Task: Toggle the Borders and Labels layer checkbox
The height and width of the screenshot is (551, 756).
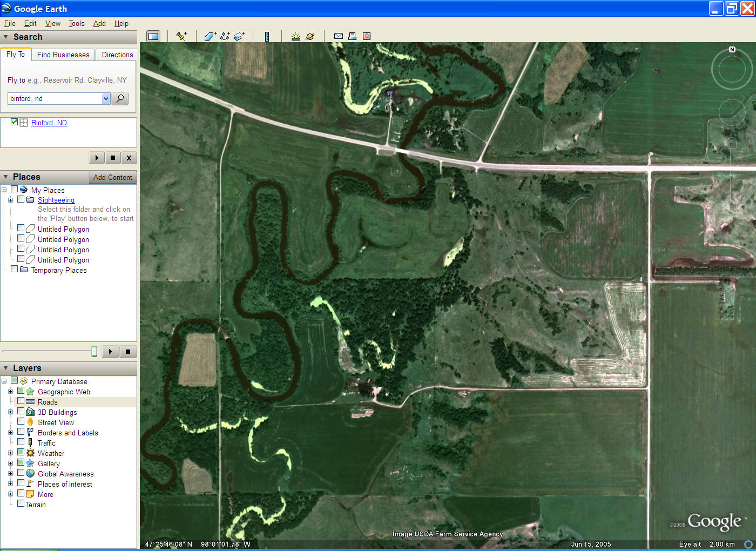Action: [x=21, y=432]
